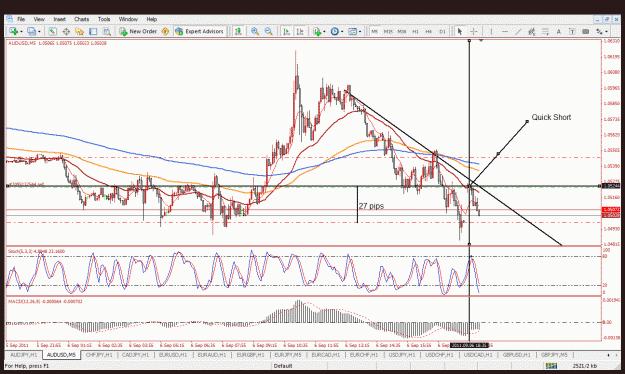Open the Profiles toolbar icon
Image resolution: width=625 pixels, height=374 pixels.
pyautogui.click(x=31, y=31)
